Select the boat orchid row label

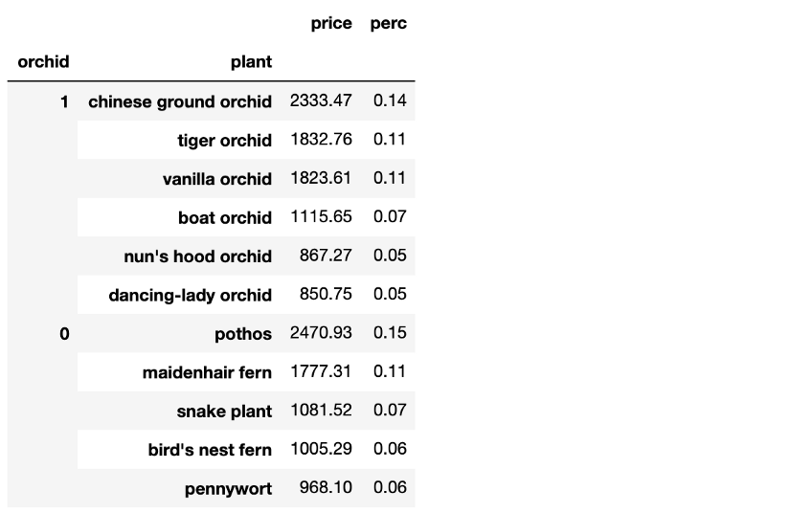pyautogui.click(x=225, y=218)
